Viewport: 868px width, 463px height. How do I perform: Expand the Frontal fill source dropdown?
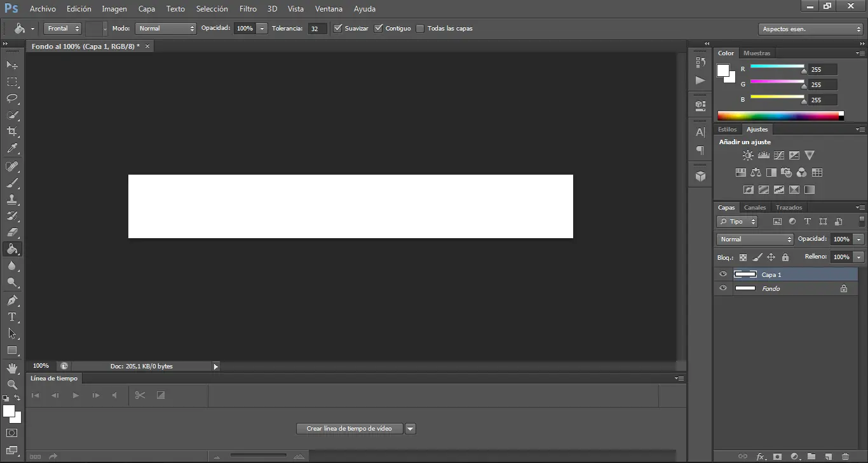point(63,29)
